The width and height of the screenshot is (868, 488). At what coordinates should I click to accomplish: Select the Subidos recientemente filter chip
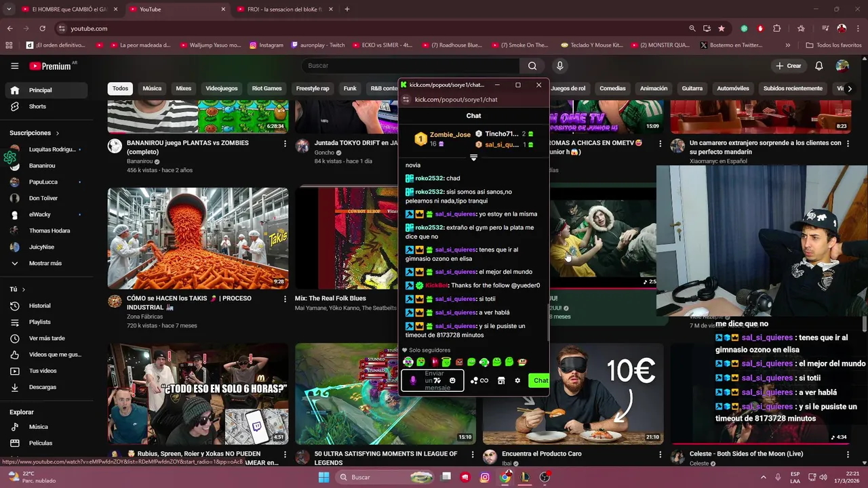[793, 89]
